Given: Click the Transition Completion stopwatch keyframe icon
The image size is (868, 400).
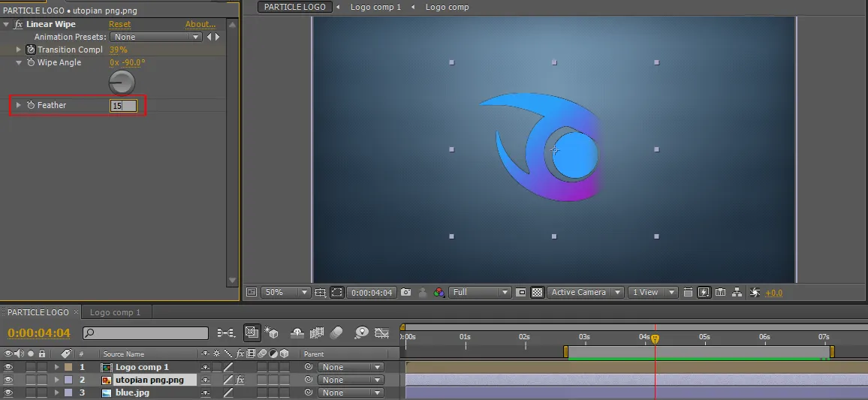Looking at the screenshot, I should point(31,50).
